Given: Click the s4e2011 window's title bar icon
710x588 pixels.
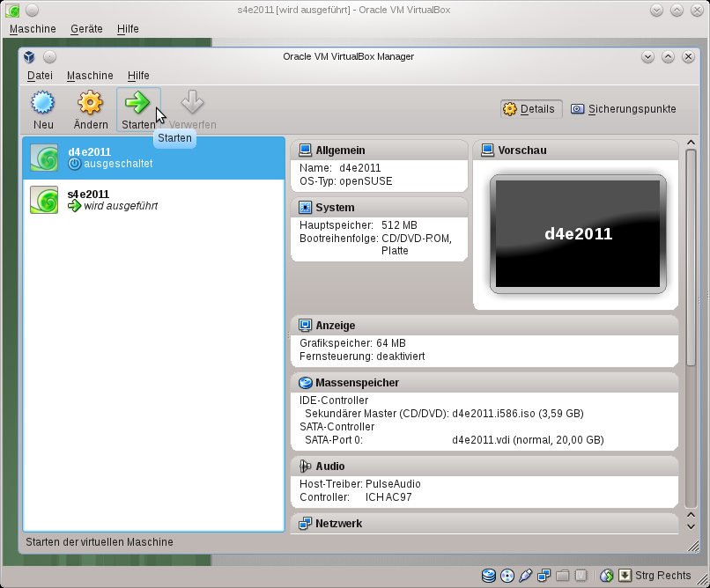Looking at the screenshot, I should [x=12, y=10].
